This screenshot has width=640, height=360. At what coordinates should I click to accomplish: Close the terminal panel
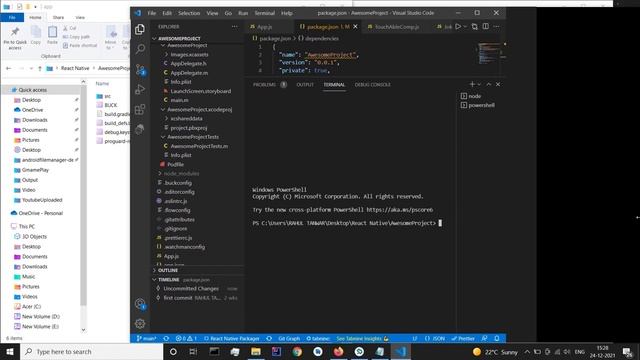pyautogui.click(x=498, y=84)
